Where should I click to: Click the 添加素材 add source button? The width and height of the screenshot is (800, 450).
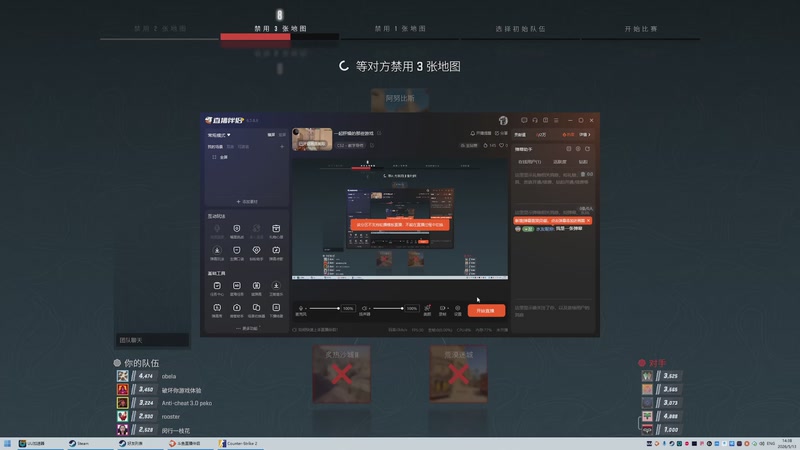click(x=247, y=202)
